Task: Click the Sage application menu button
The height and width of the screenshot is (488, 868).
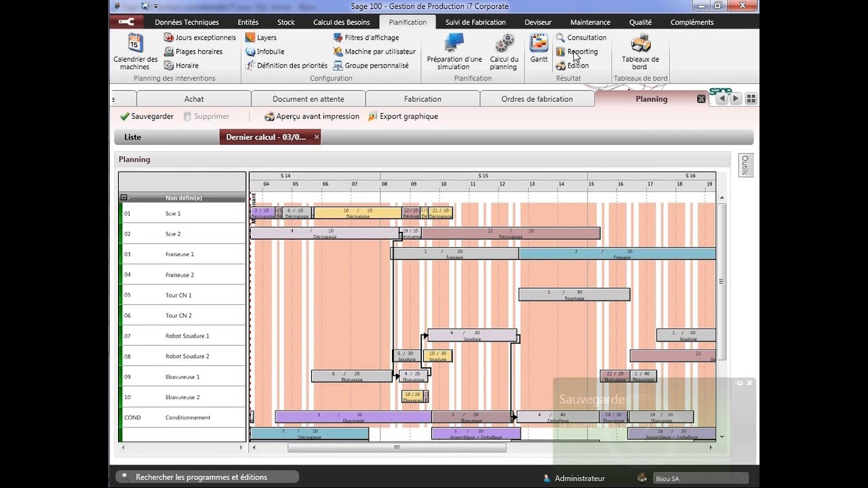Action: click(126, 22)
